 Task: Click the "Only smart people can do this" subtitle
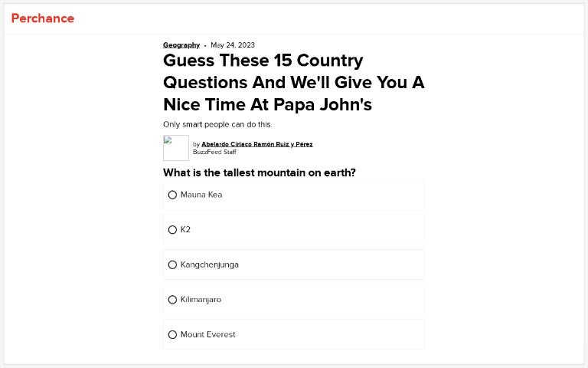click(217, 124)
